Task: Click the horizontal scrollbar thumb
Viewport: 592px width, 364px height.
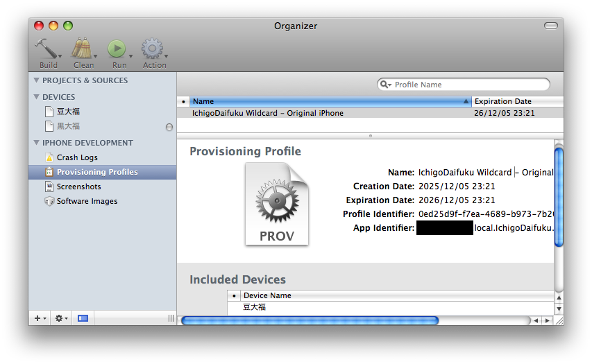Action: [310, 320]
